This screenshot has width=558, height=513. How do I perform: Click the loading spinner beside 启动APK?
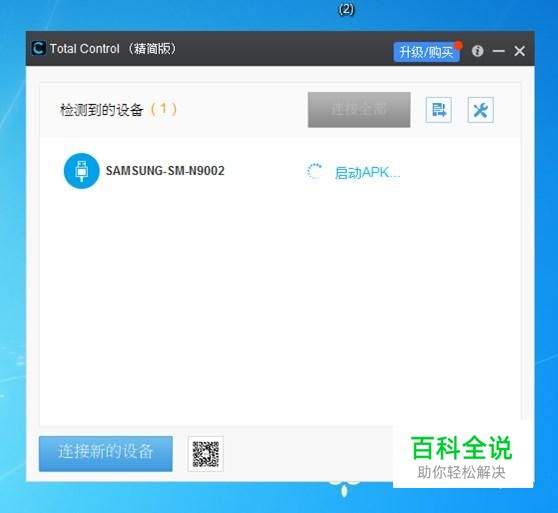[x=314, y=171]
